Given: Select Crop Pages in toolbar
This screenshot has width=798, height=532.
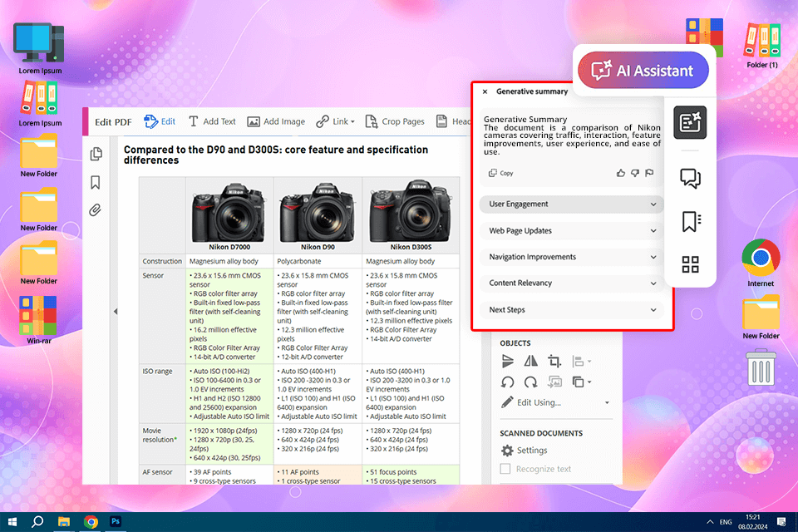Looking at the screenshot, I should pos(395,121).
